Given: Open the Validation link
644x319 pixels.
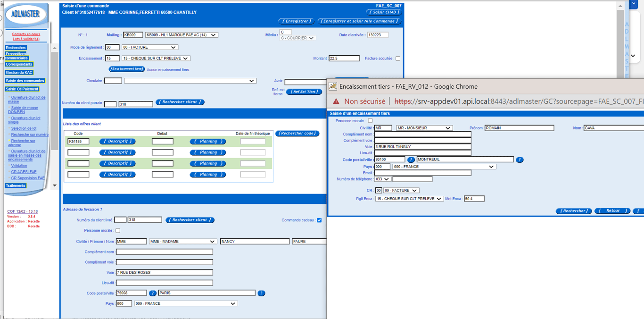Looking at the screenshot, I should coord(19,166).
